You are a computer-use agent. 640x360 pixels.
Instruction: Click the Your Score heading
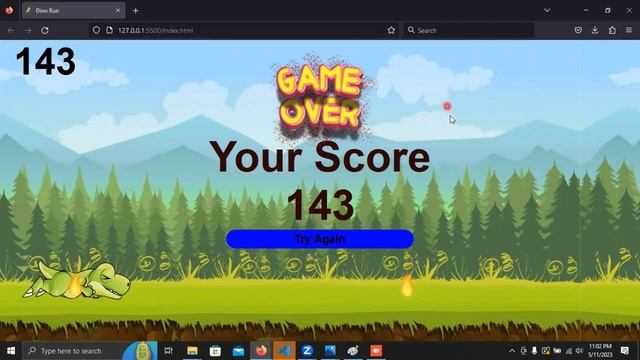point(320,157)
